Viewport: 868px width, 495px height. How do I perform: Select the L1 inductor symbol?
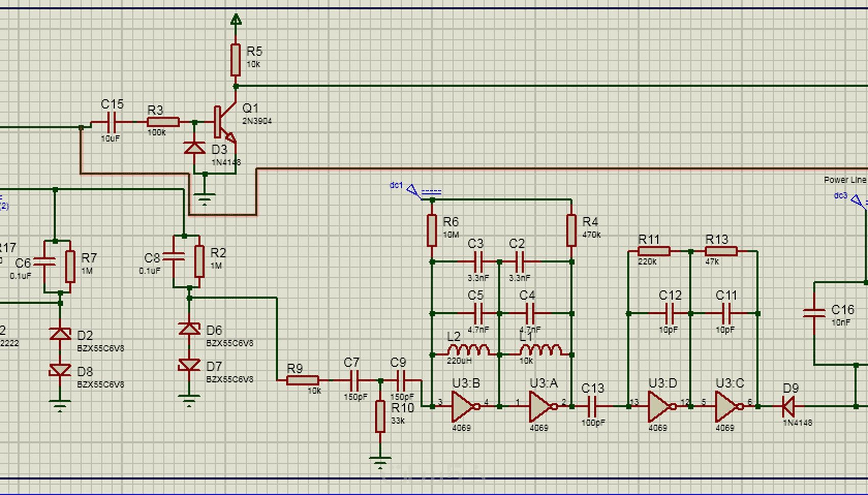(540, 350)
